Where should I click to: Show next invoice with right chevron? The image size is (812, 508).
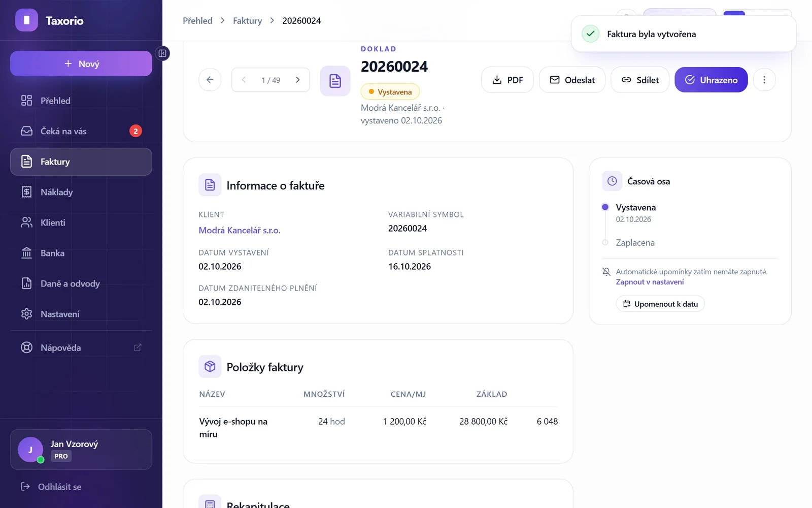click(298, 80)
